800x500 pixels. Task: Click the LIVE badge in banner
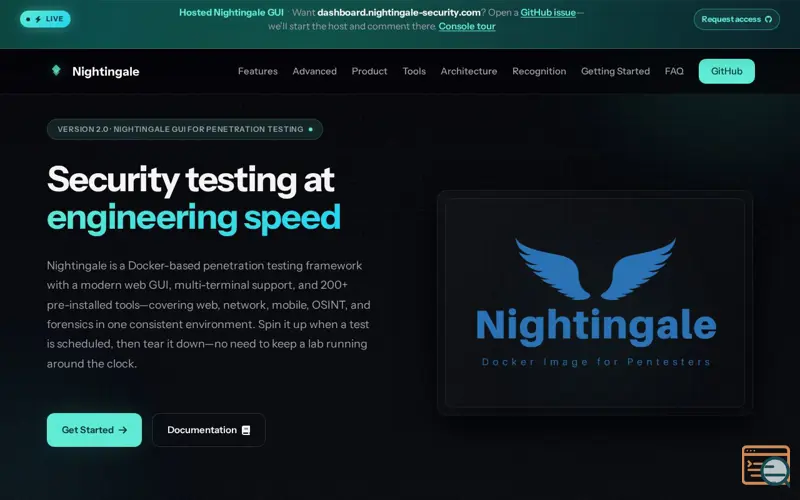tap(45, 19)
